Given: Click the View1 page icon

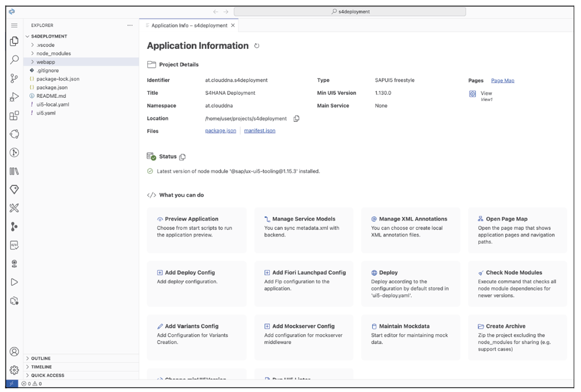Looking at the screenshot, I should 472,94.
